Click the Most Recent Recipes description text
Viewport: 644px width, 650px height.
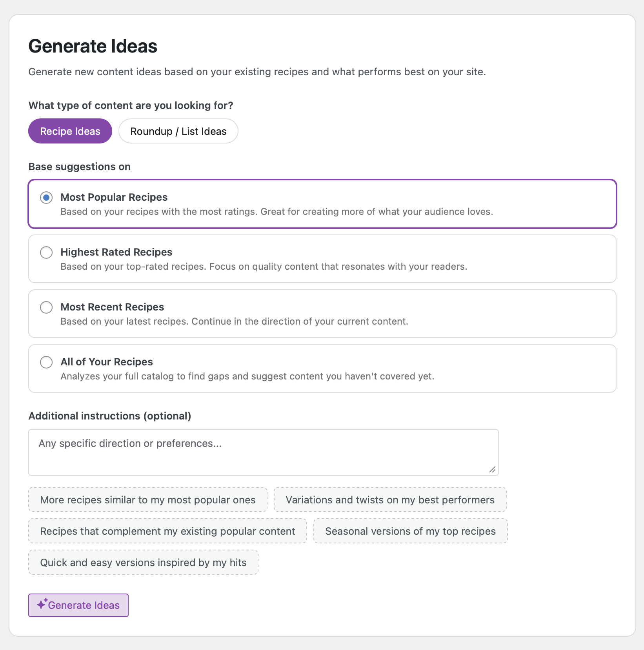coord(234,321)
